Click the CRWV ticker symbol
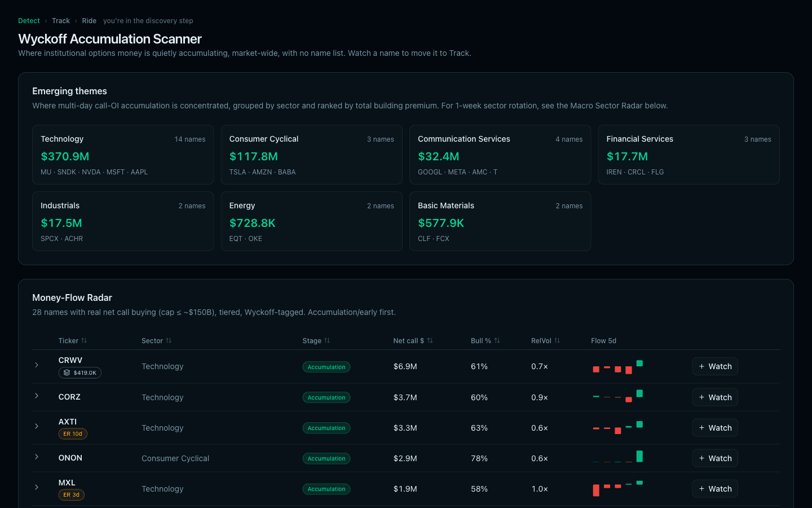Screen dimensions: 812x508 [x=70, y=360]
